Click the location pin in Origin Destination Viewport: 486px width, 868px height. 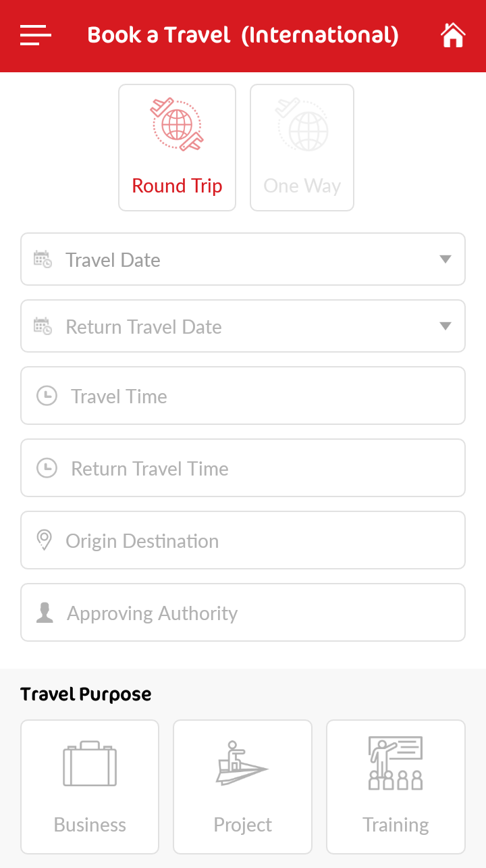tap(44, 540)
